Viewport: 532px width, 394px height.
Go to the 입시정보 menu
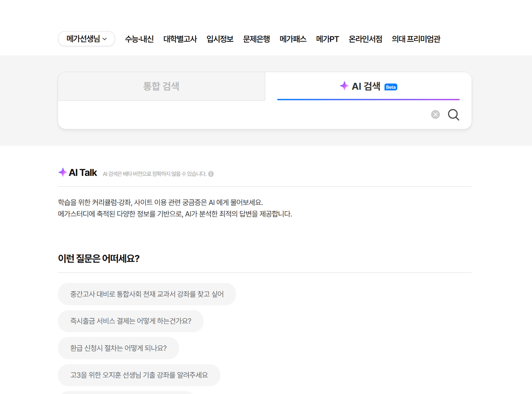220,39
